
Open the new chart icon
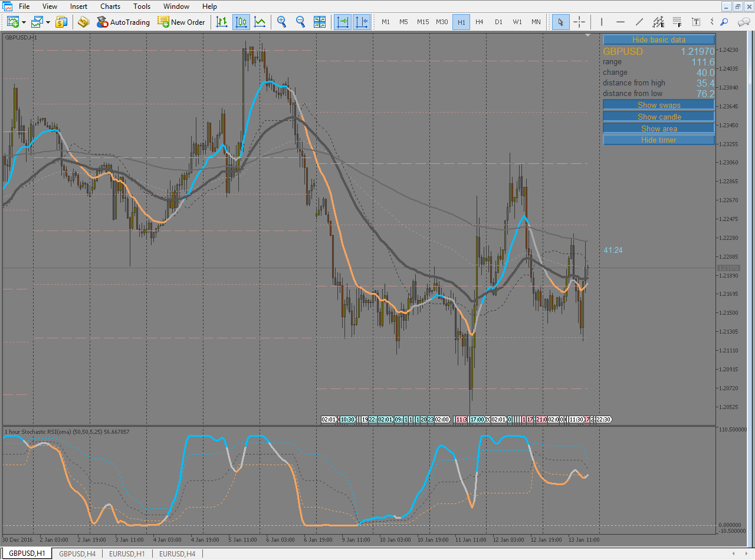(13, 22)
